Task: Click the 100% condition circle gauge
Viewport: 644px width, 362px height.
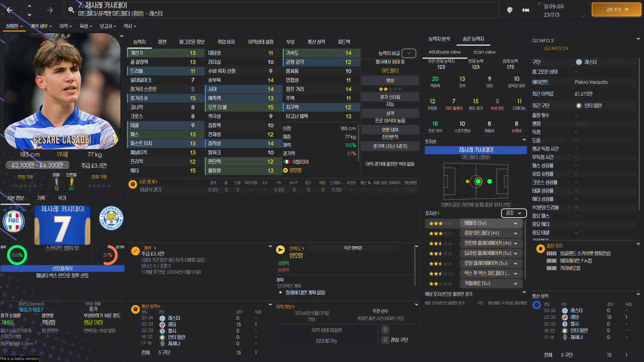Action: pos(17,255)
